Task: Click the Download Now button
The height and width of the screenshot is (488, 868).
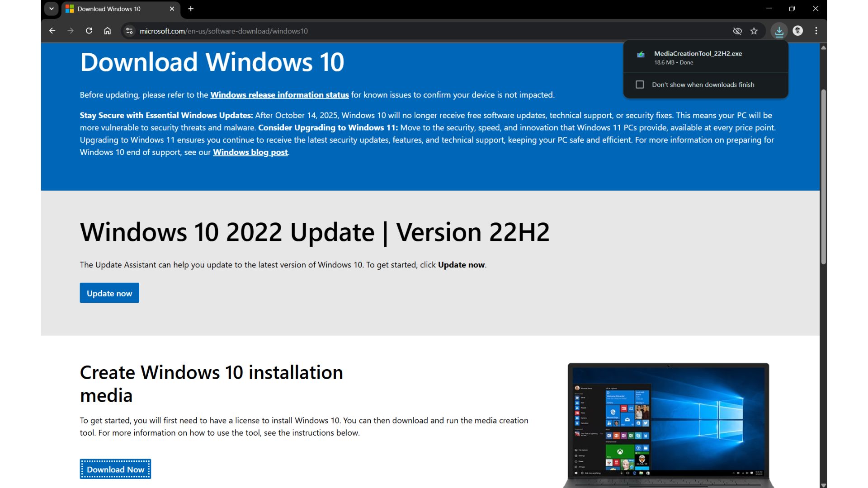Action: [x=115, y=469]
